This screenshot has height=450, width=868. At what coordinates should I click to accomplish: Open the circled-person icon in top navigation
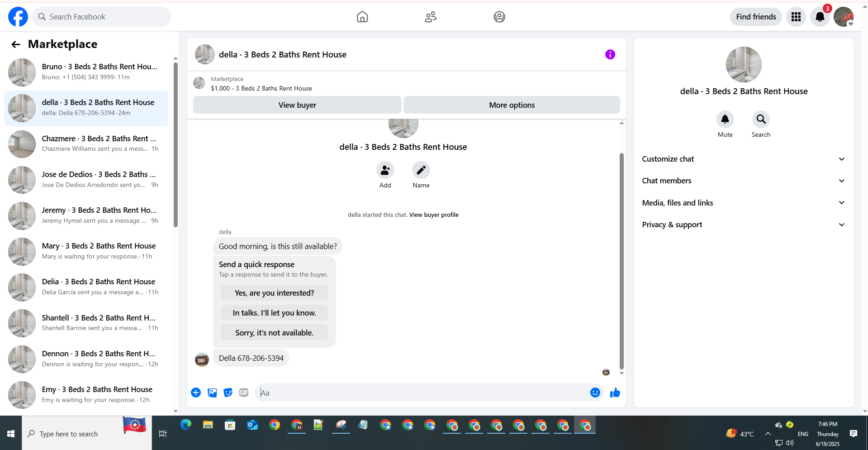(499, 17)
